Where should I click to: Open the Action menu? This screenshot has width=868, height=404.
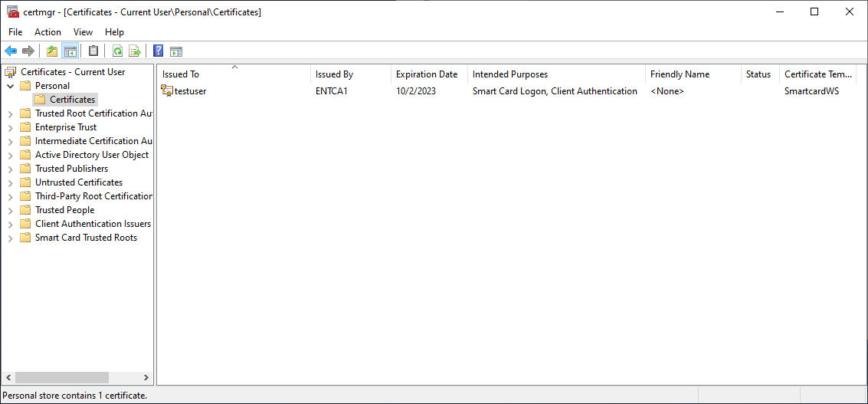[x=47, y=32]
